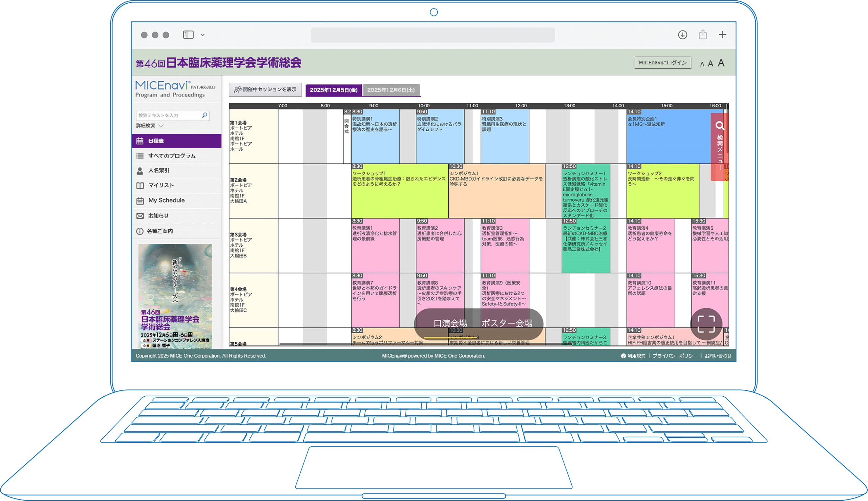The height and width of the screenshot is (501, 868).
Task: Open the red 検索メニュー side tab
Action: 719,147
